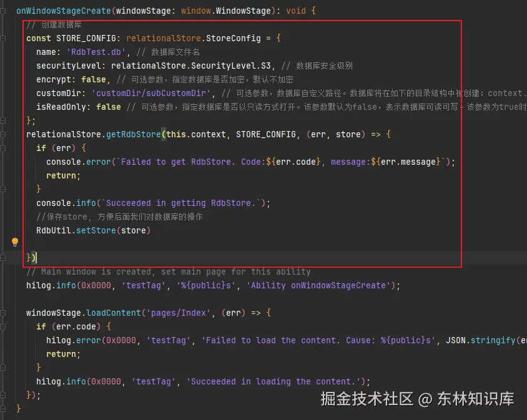Click 'JSON.stringify' call
The height and width of the screenshot is (420, 527).
point(481,340)
